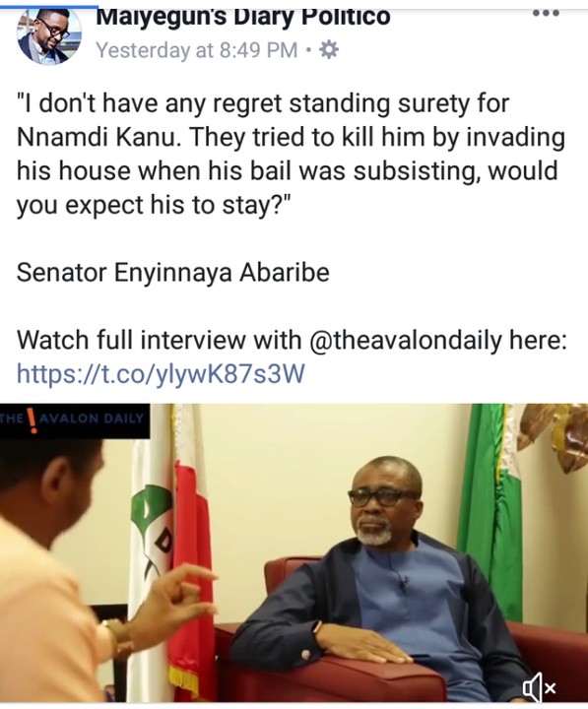This screenshot has height=709, width=588.
Task: Follow the t.co/ylywK87s3W link
Action: 161,374
